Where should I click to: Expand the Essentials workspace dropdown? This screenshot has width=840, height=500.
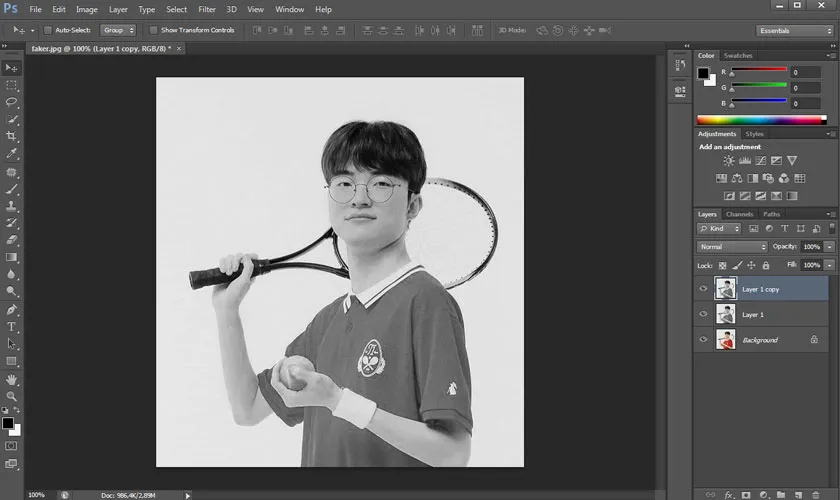coord(794,30)
